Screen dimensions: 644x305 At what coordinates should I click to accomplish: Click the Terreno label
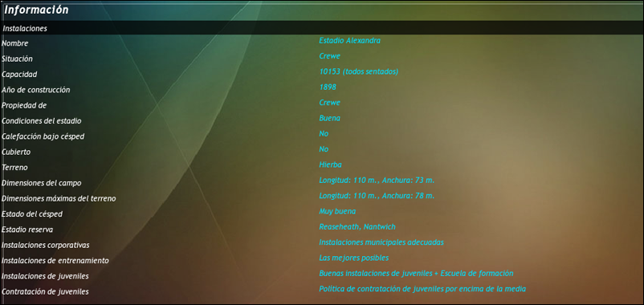click(x=15, y=168)
